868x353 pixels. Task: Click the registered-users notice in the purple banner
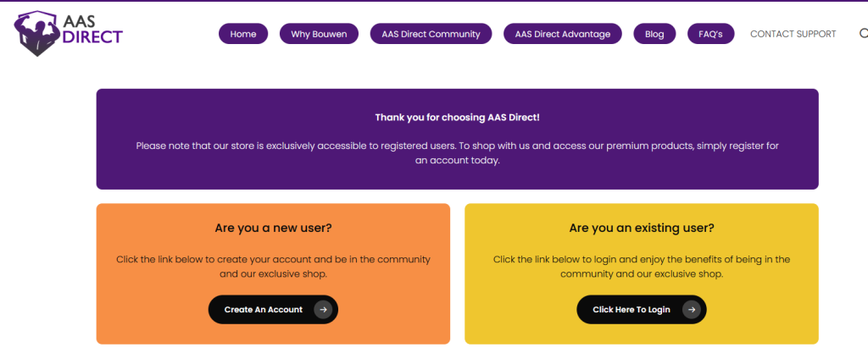click(457, 153)
